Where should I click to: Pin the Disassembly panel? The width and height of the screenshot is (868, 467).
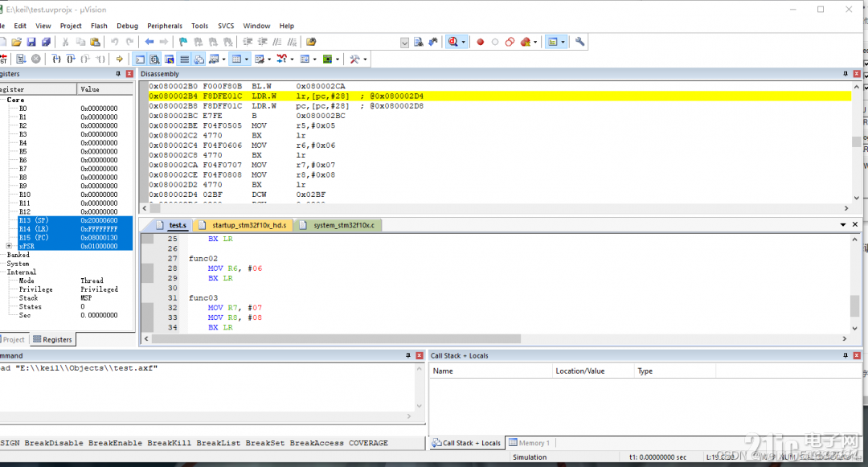pyautogui.click(x=845, y=74)
